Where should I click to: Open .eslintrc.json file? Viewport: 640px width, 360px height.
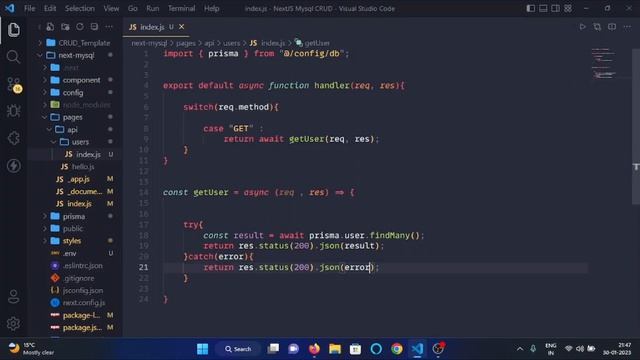(x=75, y=266)
